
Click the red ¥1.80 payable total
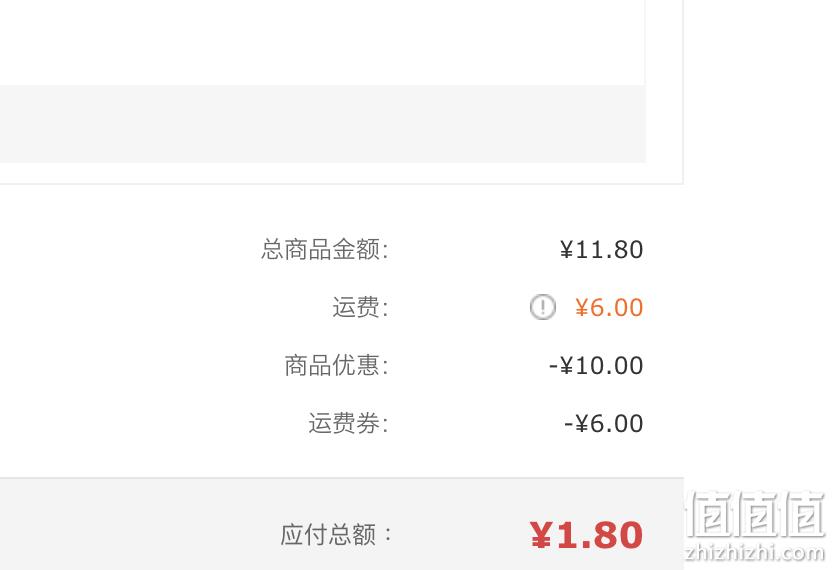coord(586,535)
